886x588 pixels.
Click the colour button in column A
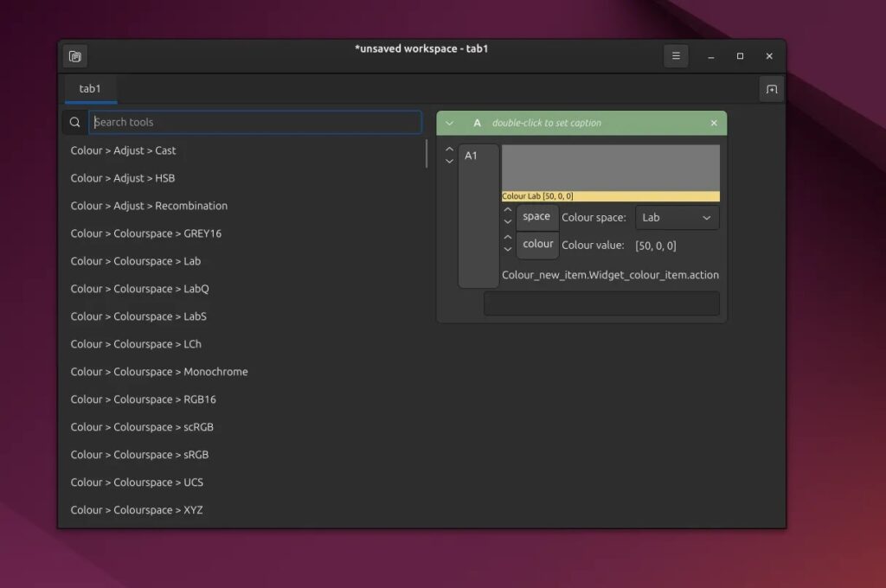[537, 245]
